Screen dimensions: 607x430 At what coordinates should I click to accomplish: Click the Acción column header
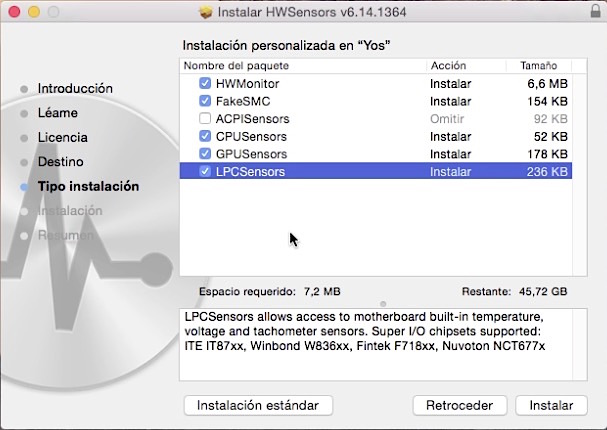pos(448,65)
